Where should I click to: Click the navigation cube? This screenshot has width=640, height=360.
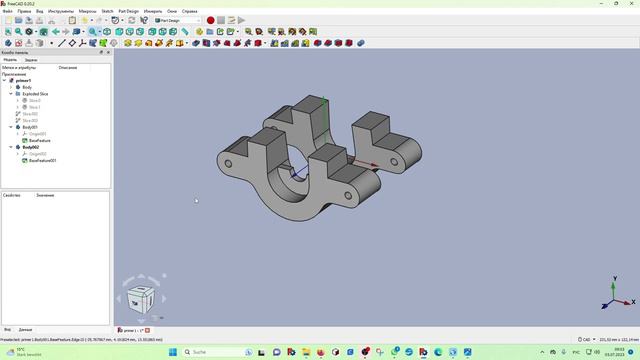[141, 299]
